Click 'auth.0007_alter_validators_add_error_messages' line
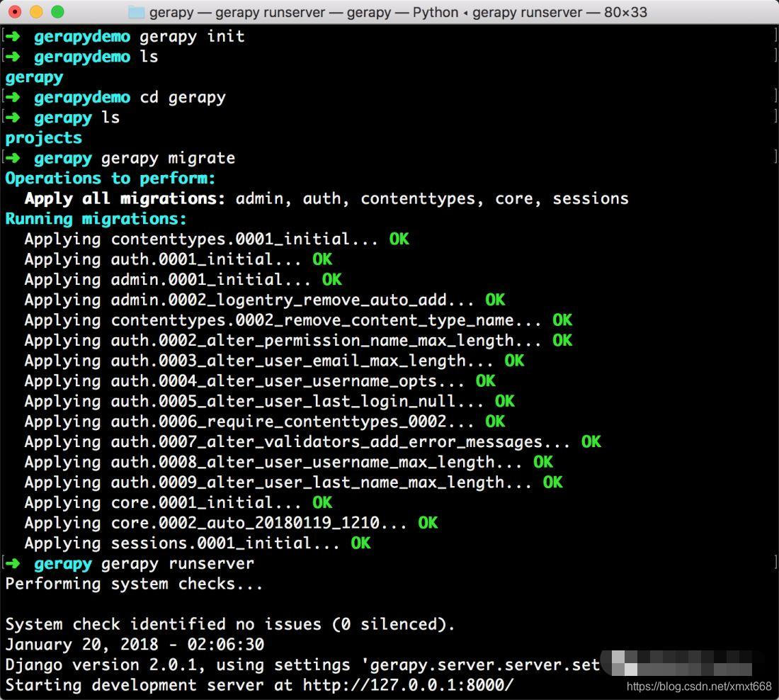Screen dimensions: 779x700 tap(313, 442)
